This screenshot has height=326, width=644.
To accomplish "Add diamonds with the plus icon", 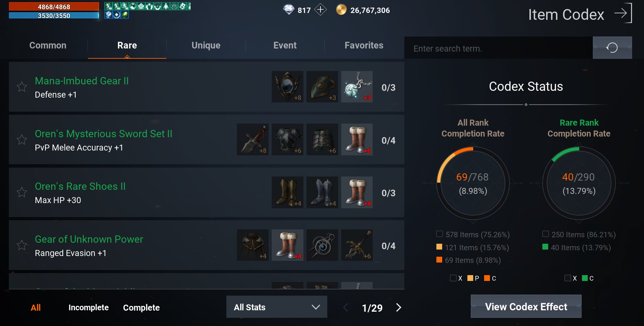I will [x=320, y=10].
